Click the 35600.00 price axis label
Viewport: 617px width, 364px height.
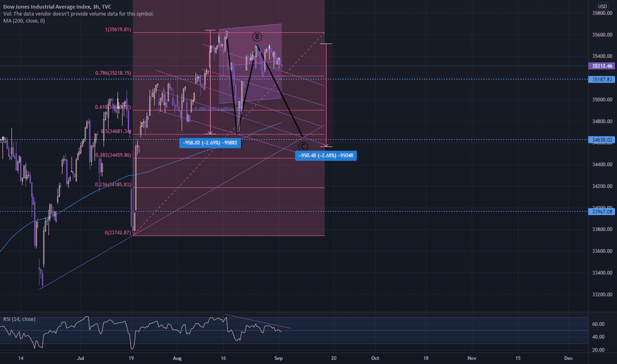coord(602,35)
